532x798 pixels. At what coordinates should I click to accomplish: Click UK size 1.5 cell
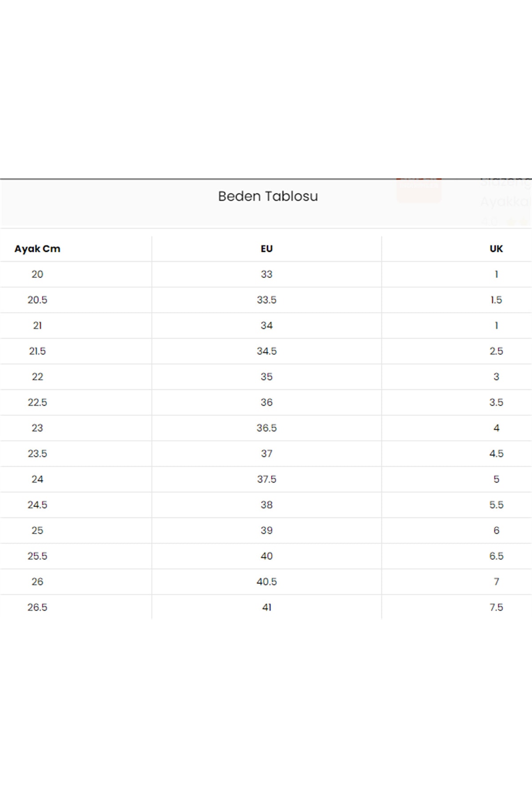496,300
